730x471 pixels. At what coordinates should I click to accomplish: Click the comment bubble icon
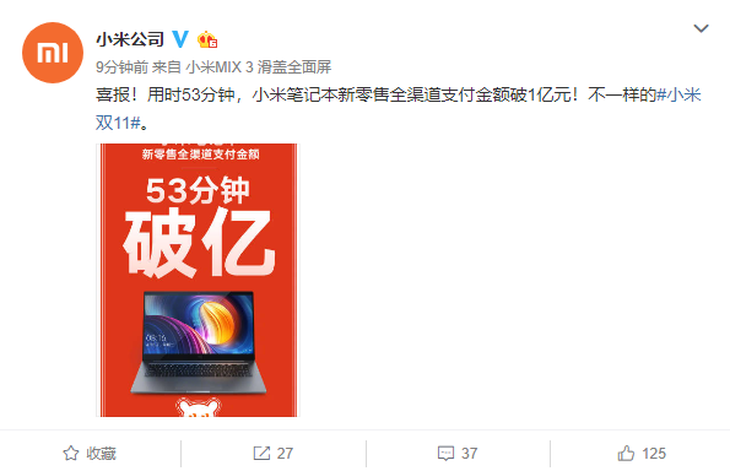point(446,453)
